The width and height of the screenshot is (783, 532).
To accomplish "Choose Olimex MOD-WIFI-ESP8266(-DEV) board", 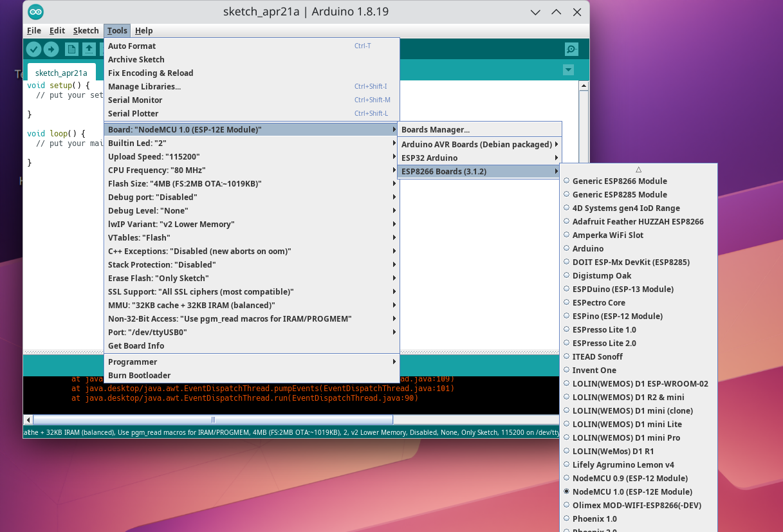I will coord(638,505).
